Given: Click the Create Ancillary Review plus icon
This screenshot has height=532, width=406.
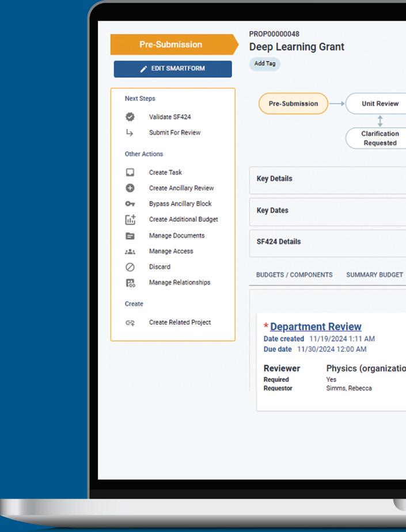Looking at the screenshot, I should pyautogui.click(x=130, y=188).
